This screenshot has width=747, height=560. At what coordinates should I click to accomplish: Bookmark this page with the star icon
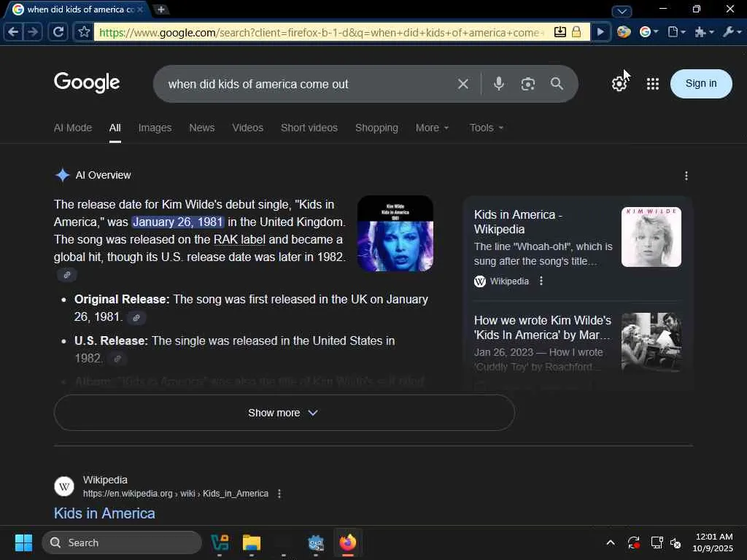84,32
